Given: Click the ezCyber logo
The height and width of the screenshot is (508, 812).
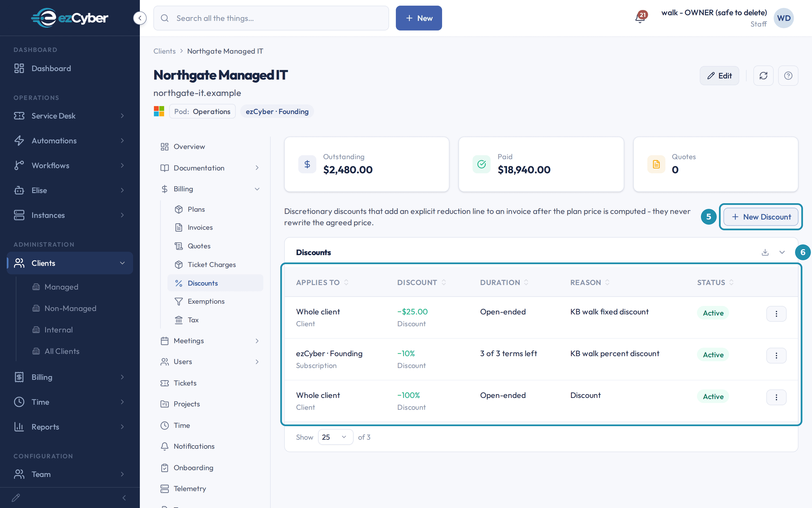Looking at the screenshot, I should [x=70, y=18].
